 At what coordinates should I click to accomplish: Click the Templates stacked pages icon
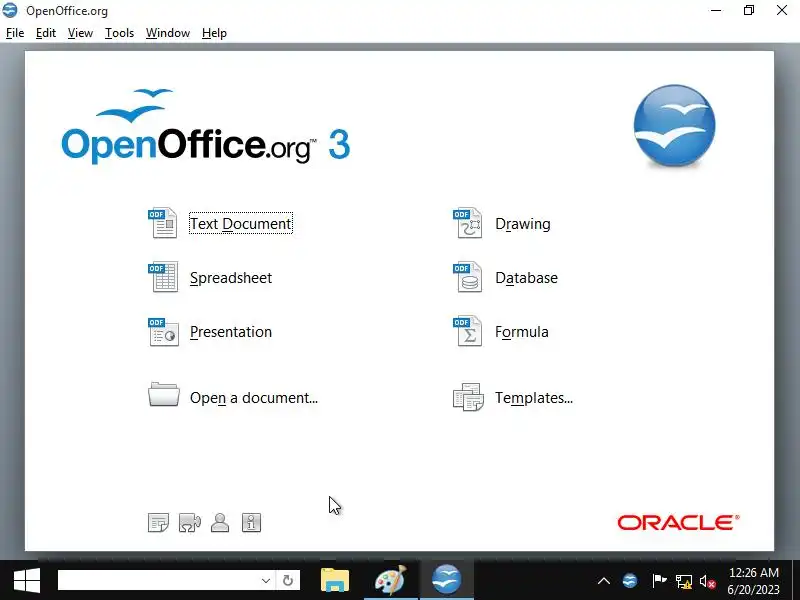(468, 397)
